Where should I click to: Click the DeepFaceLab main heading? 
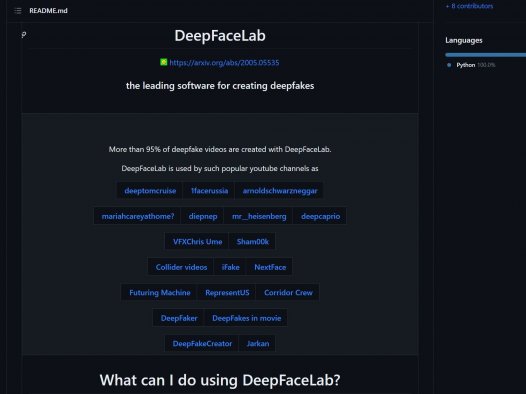click(x=220, y=36)
